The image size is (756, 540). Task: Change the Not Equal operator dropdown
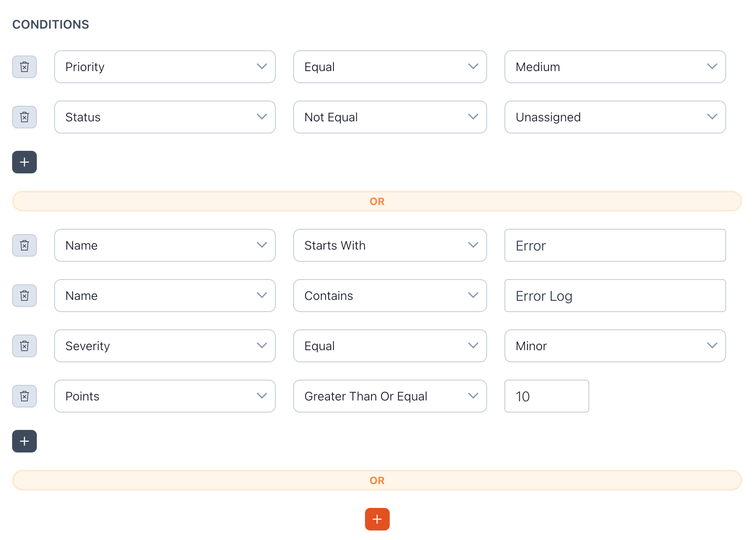coord(390,117)
